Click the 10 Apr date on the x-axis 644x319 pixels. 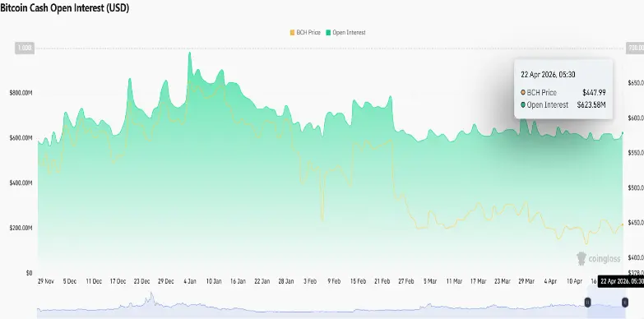coord(574,281)
